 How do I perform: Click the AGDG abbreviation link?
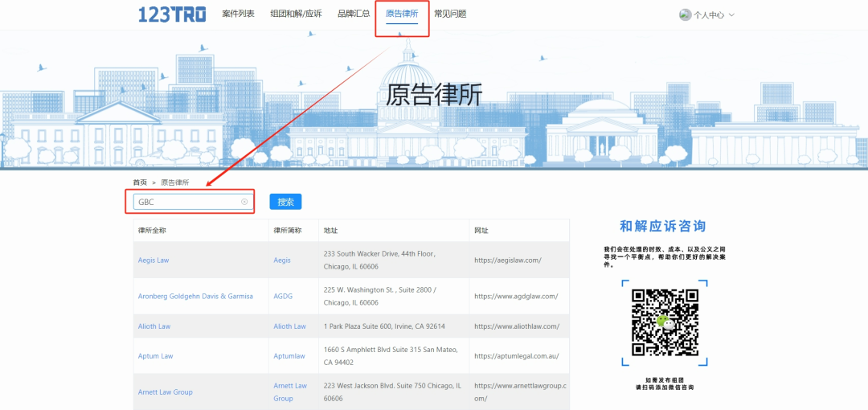pyautogui.click(x=283, y=296)
